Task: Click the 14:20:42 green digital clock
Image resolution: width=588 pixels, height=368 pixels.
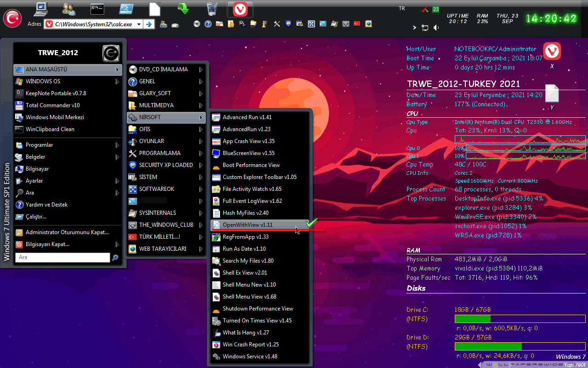Action: click(x=551, y=18)
